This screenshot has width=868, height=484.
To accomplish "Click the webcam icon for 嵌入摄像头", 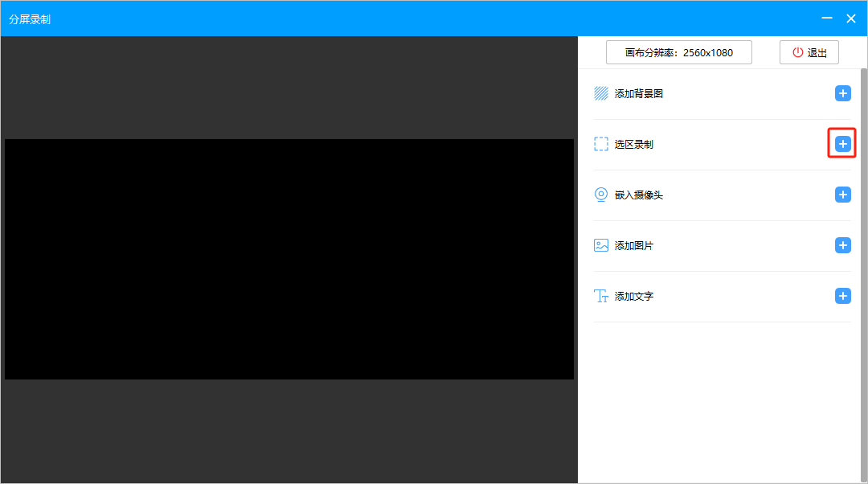I will [x=601, y=195].
